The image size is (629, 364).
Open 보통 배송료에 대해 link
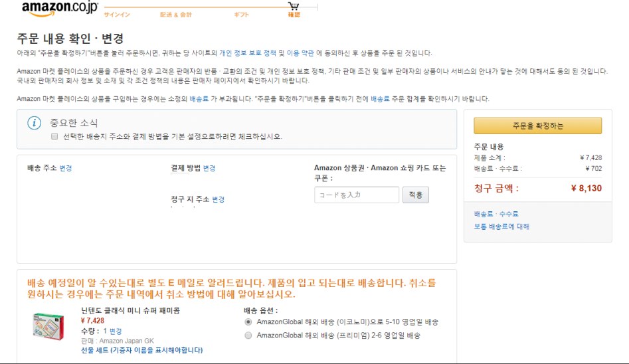(x=501, y=227)
